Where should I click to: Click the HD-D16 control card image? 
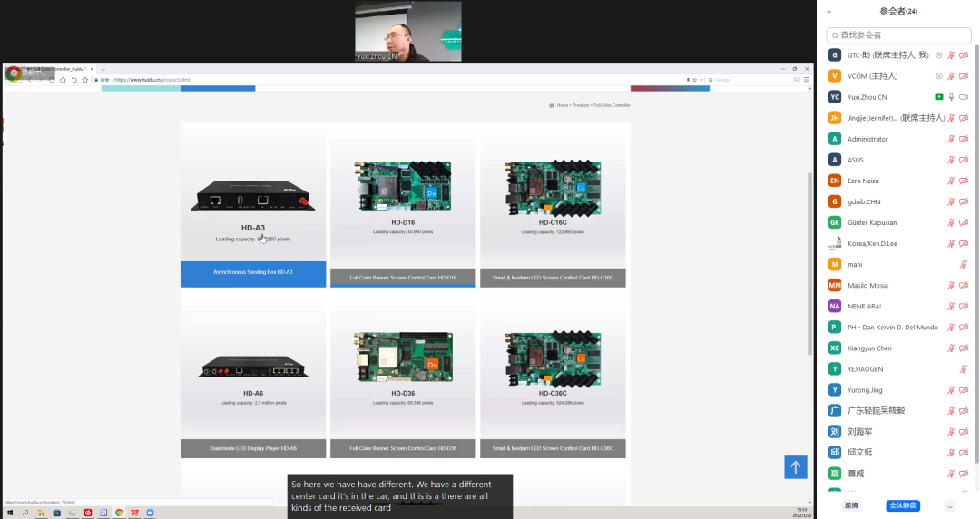[x=403, y=187]
